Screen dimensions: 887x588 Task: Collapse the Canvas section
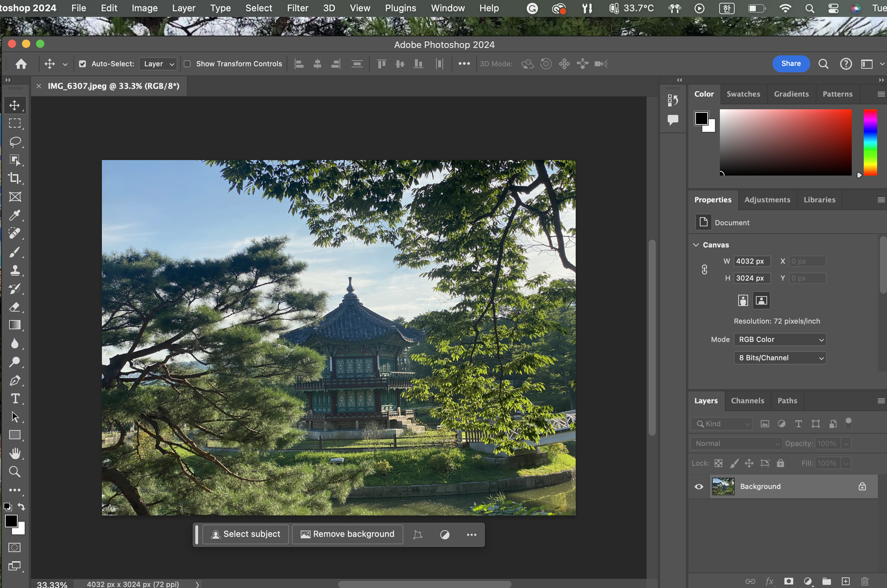click(x=696, y=245)
